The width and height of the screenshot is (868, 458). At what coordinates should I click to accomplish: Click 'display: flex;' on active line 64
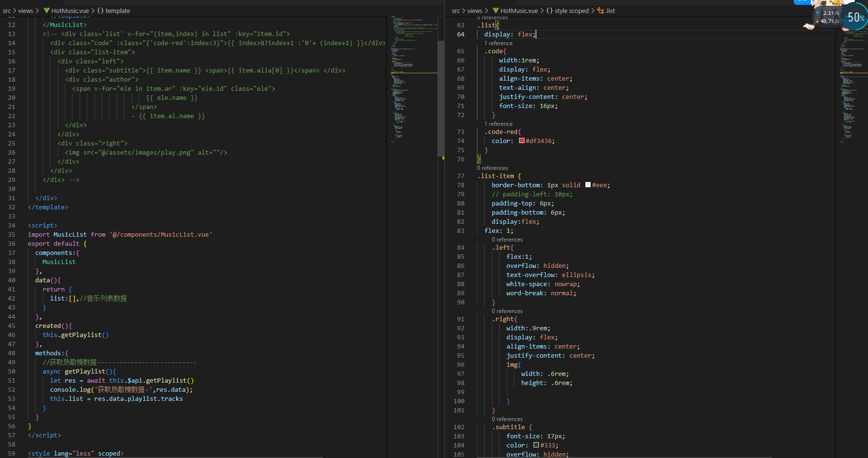509,34
